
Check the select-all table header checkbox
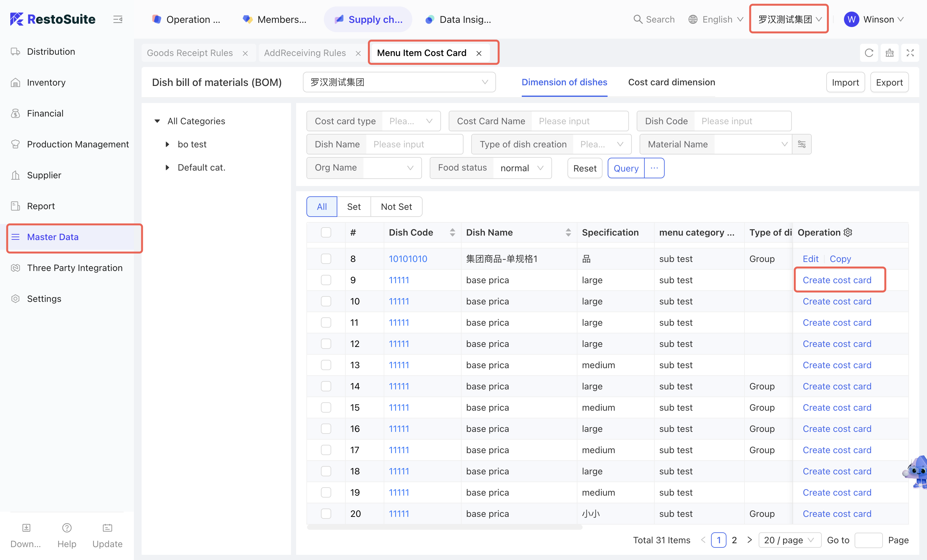326,232
